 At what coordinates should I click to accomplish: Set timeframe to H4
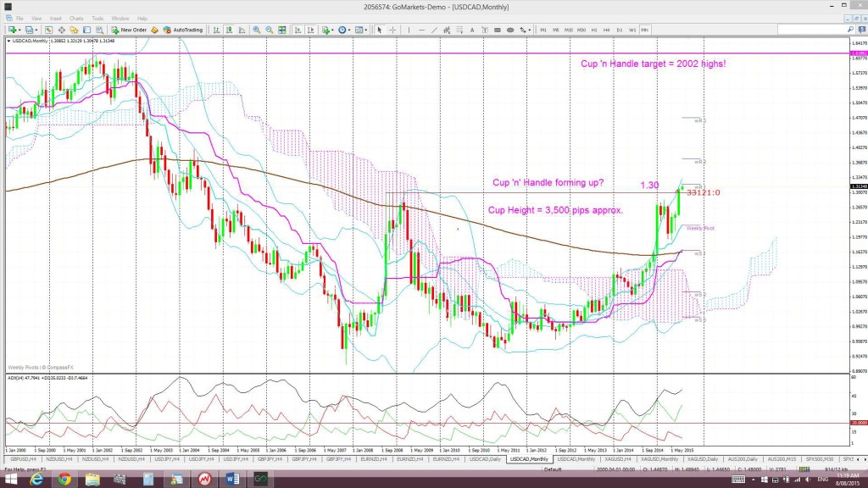pos(606,30)
